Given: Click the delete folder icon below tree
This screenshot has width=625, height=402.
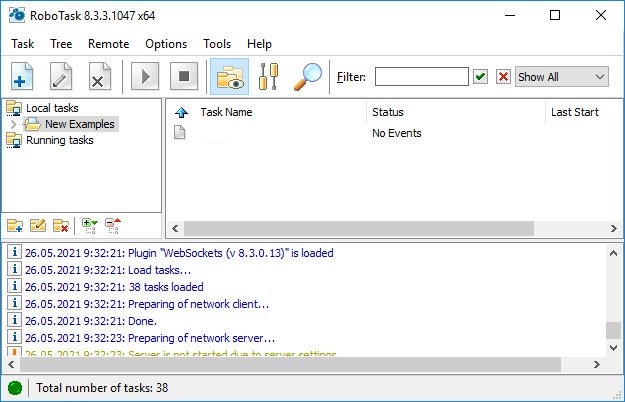Looking at the screenshot, I should click(61, 226).
